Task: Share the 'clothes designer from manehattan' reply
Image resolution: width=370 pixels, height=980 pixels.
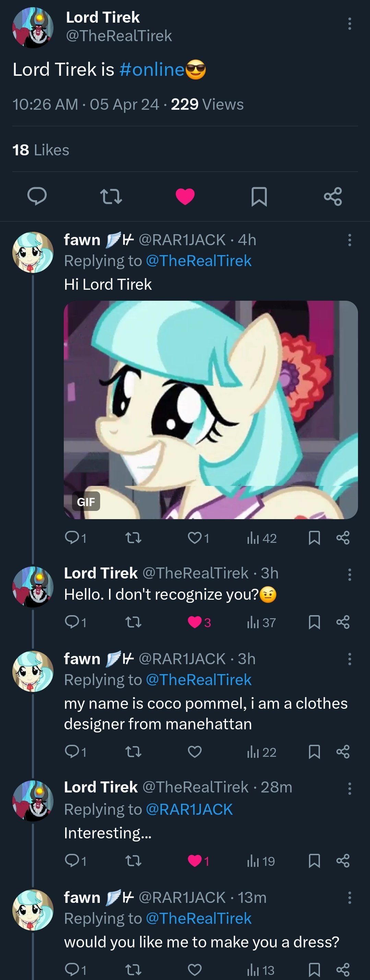Action: 343,752
